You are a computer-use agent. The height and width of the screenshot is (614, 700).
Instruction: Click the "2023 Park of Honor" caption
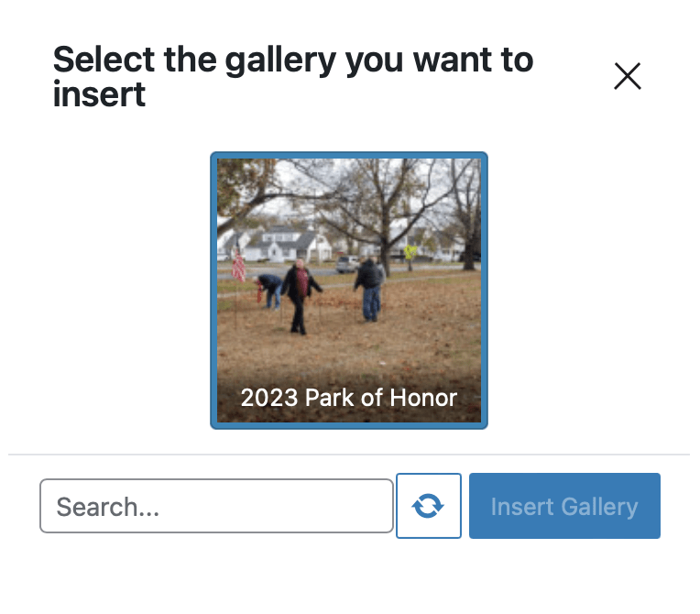(349, 399)
